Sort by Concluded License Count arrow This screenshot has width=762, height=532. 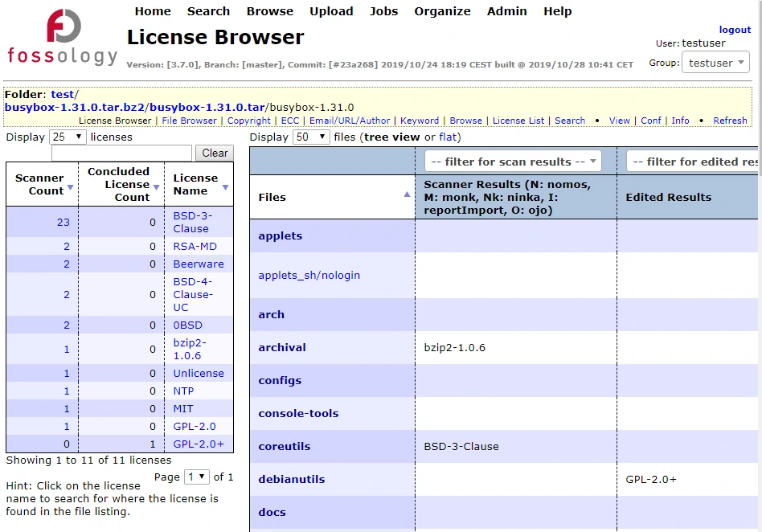157,187
